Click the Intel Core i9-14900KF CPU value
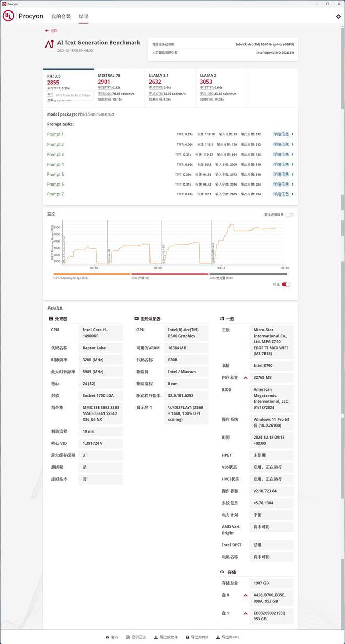Viewport: 345px width, 644px height. point(101,333)
